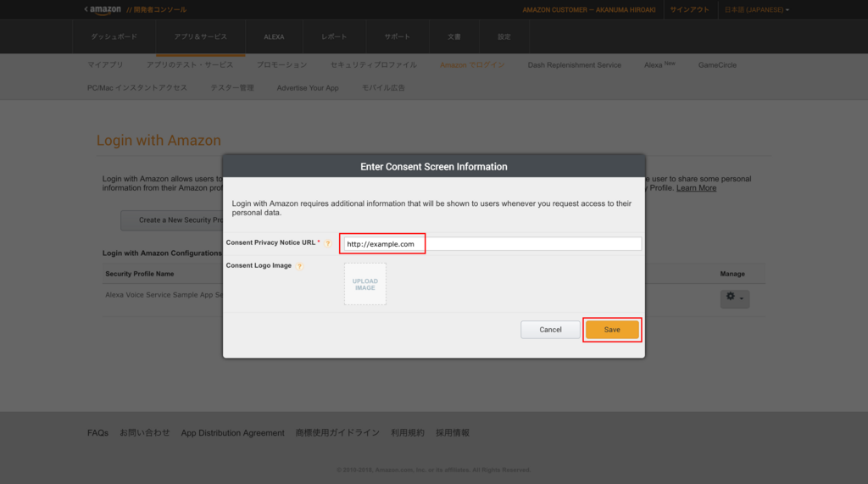Go to マイアプリ submenu
868x484 pixels.
pos(105,64)
